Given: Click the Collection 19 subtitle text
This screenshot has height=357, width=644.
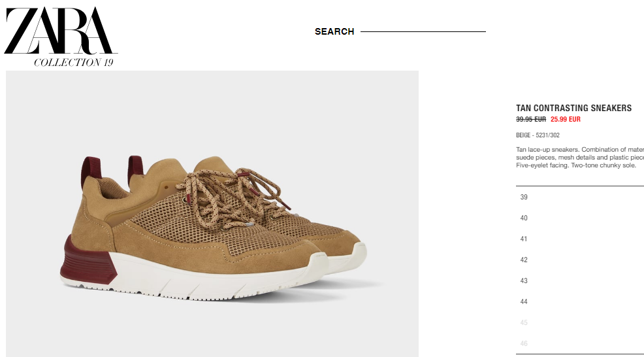Looking at the screenshot, I should [74, 63].
